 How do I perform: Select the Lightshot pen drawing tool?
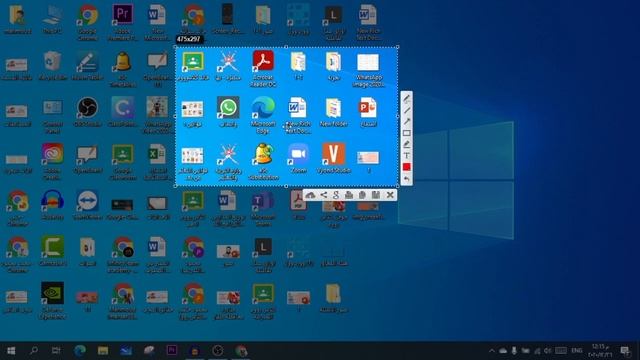point(407,98)
